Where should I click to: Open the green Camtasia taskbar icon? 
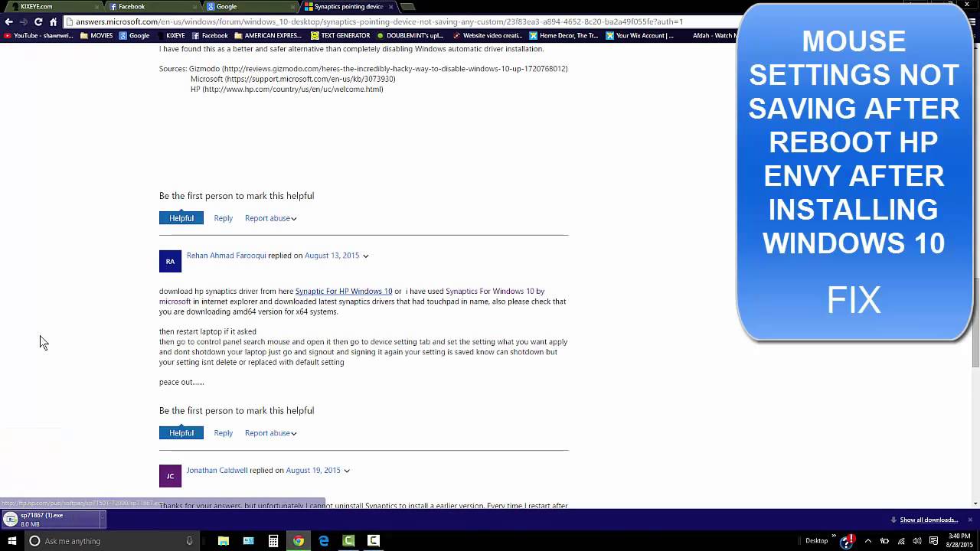pyautogui.click(x=348, y=541)
